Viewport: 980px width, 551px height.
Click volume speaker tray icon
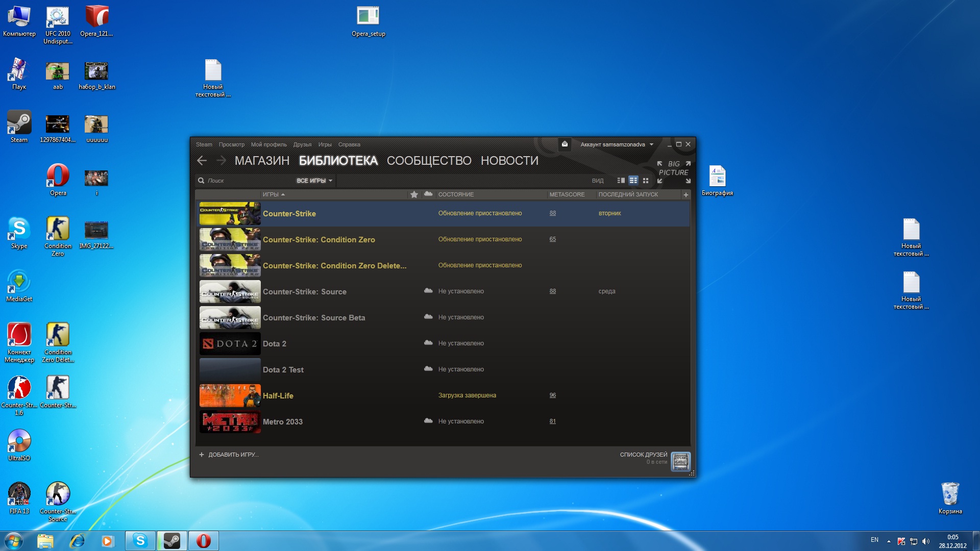925,541
